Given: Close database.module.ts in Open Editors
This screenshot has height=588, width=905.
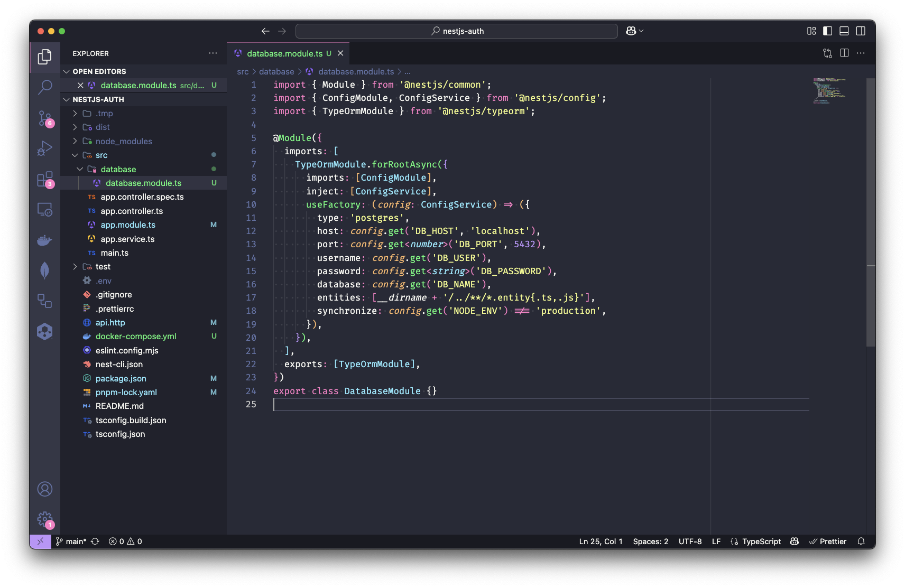Looking at the screenshot, I should [80, 85].
